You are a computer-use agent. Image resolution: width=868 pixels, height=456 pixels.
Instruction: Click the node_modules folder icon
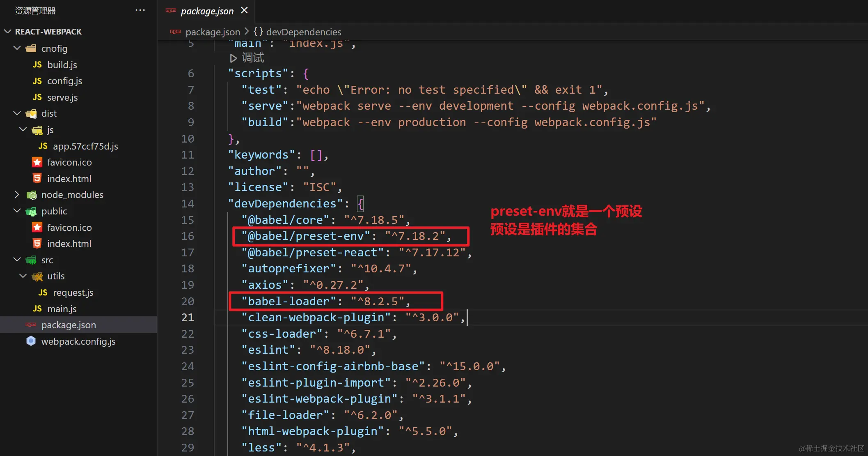31,195
